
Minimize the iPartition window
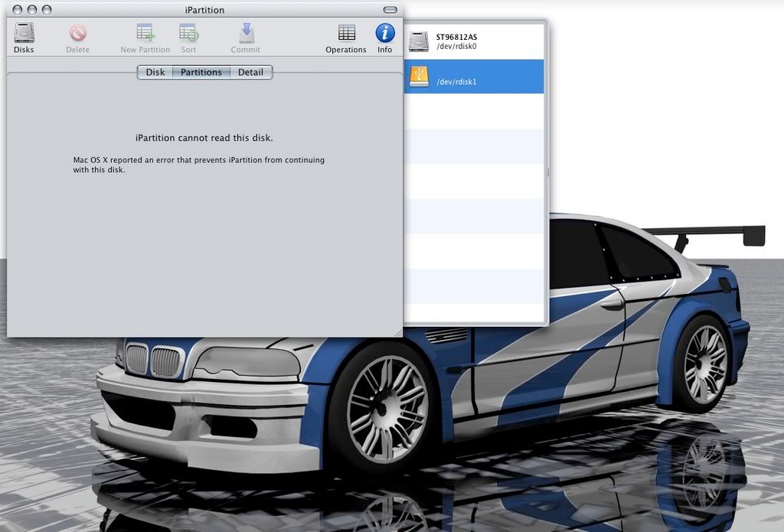coord(31,10)
